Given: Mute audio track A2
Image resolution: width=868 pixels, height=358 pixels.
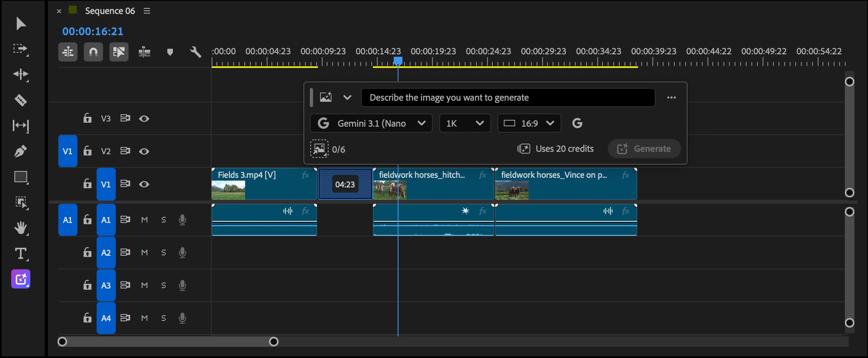Looking at the screenshot, I should 145,253.
